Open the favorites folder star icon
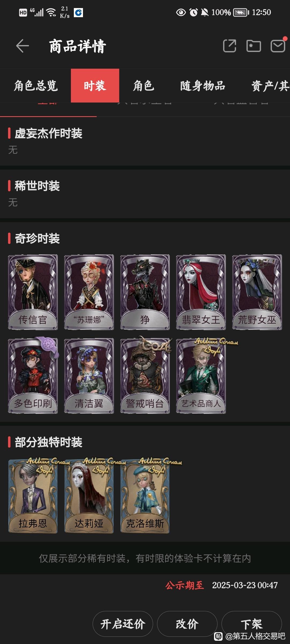 click(x=253, y=46)
